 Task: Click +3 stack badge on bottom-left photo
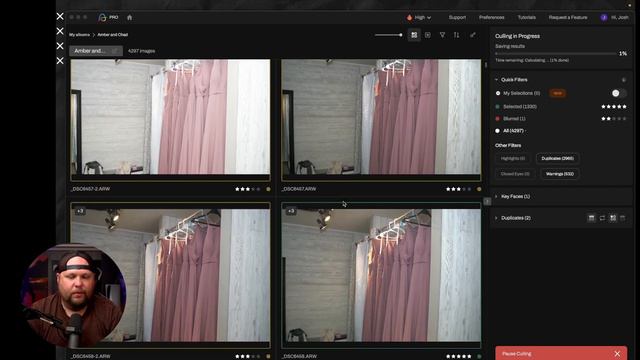(80, 211)
